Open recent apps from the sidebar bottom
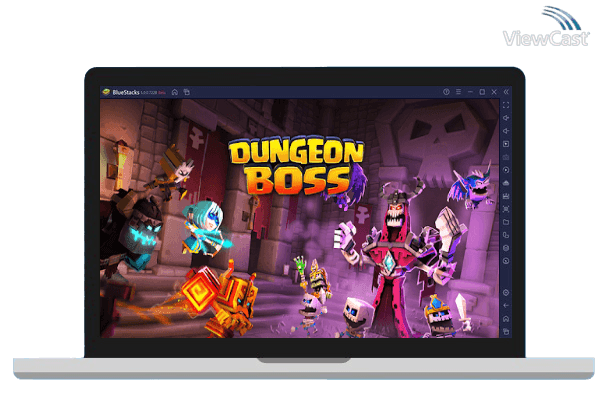602x414 pixels. (x=506, y=331)
